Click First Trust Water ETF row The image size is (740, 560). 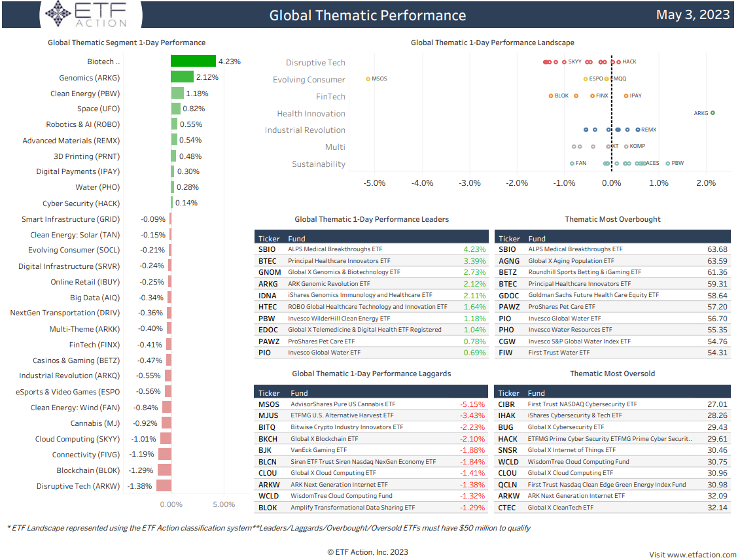pos(612,353)
